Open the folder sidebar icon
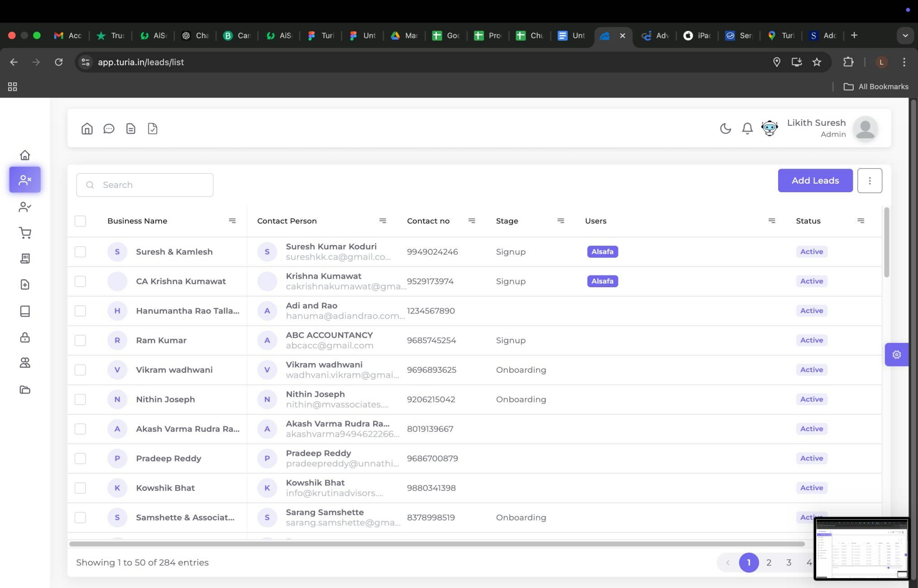 pos(25,389)
